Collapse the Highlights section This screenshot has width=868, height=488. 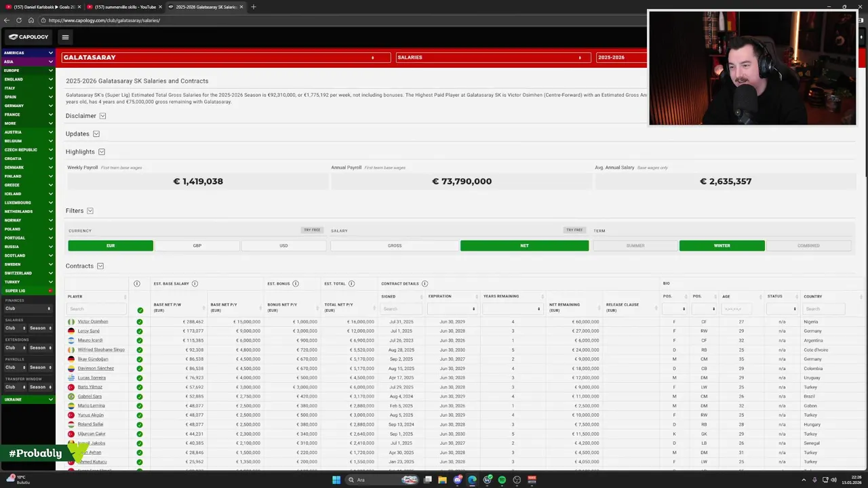(x=101, y=152)
